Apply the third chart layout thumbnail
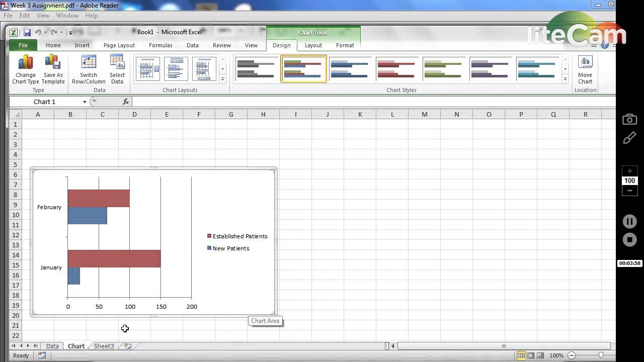Viewport: 644px width, 362px height. [x=204, y=69]
